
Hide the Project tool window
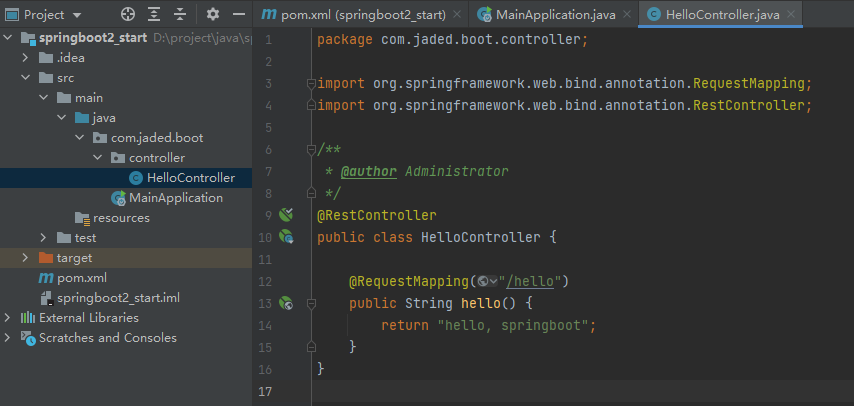(238, 15)
